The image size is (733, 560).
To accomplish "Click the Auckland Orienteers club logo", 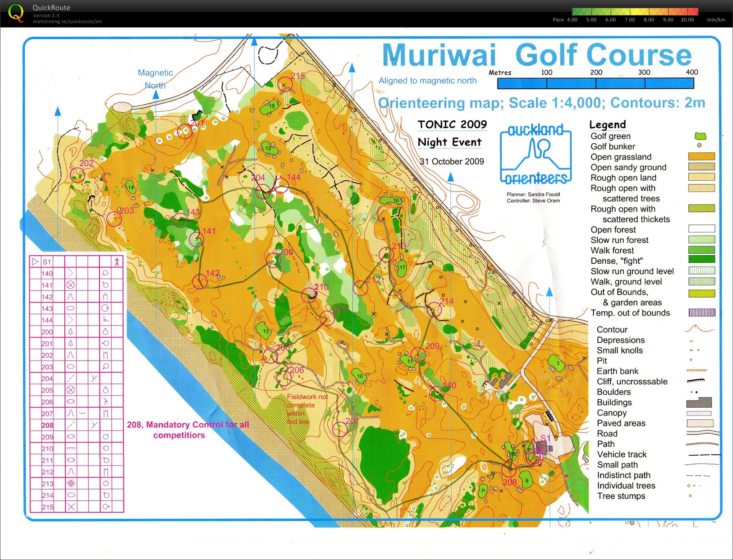I will pos(536,154).
